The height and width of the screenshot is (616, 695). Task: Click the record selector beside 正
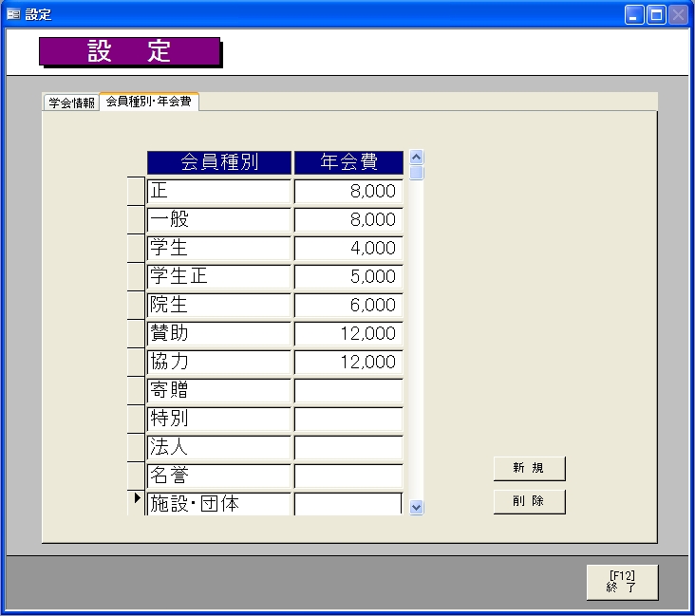136,191
